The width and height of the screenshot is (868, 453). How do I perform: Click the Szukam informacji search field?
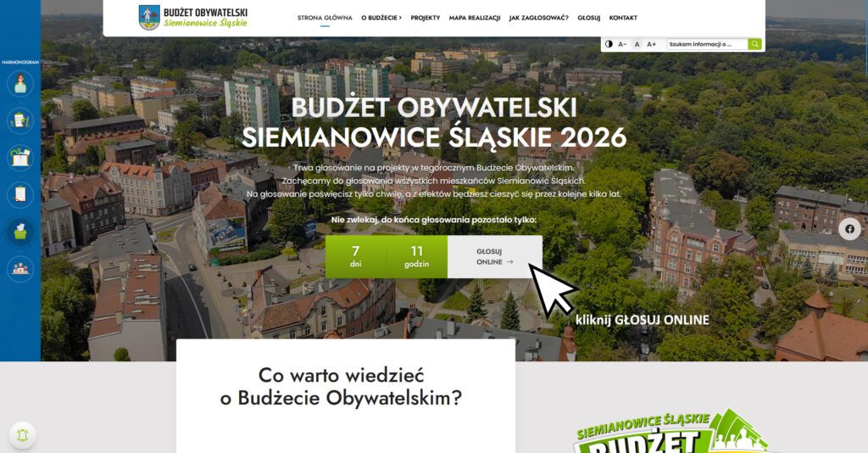click(707, 44)
